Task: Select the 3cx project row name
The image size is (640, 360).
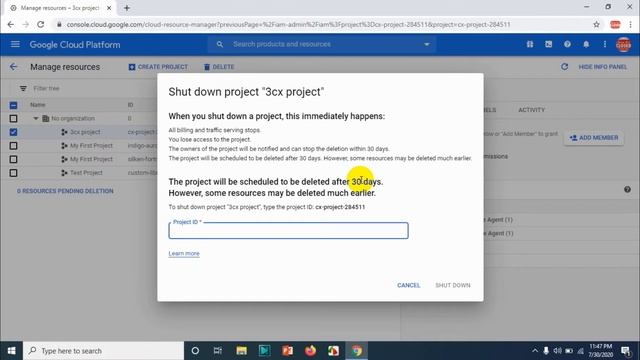Action: (x=85, y=132)
